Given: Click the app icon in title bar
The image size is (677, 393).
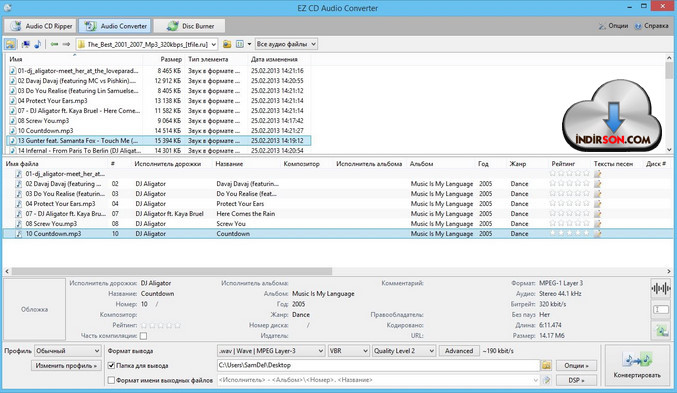Looking at the screenshot, I should (x=7, y=8).
